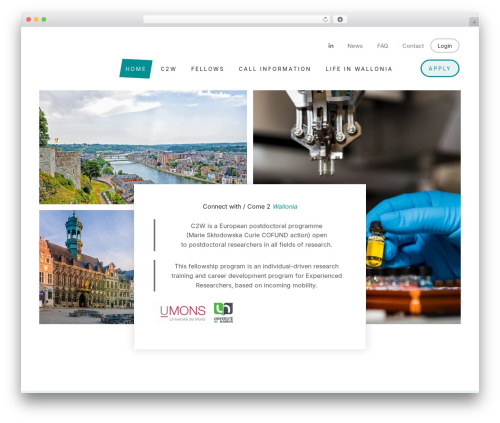This screenshot has height=423, width=500.
Task: Click 'Connect with / Come 2' heading
Action: 236,207
